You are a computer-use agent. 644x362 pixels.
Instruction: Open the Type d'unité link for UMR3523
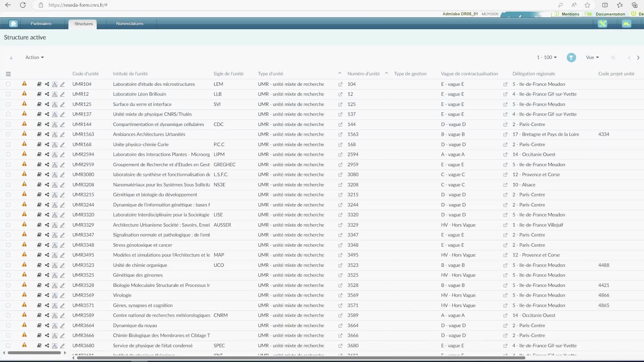pyautogui.click(x=340, y=265)
